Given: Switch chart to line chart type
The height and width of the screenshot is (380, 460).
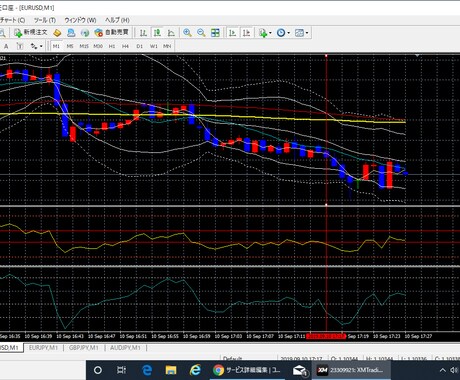Looking at the screenshot, I should click(171, 33).
